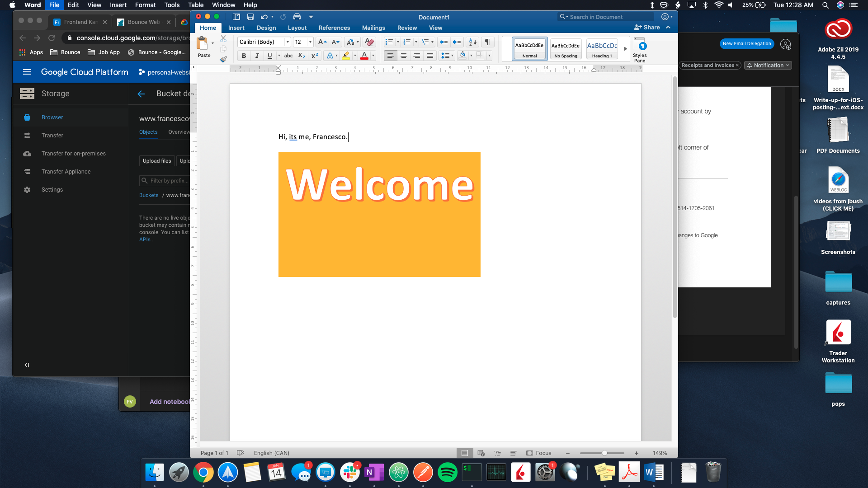Click Upload files in Cloud Storage

click(x=157, y=161)
